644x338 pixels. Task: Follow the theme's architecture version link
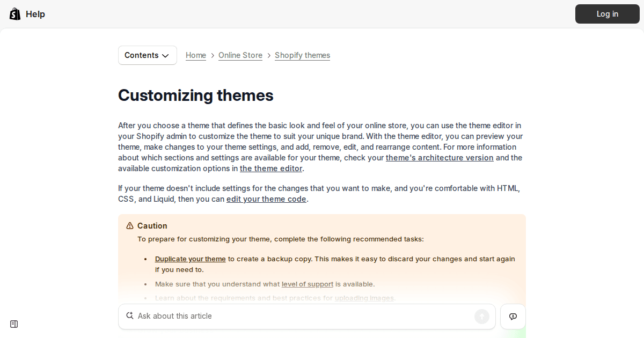pos(439,157)
